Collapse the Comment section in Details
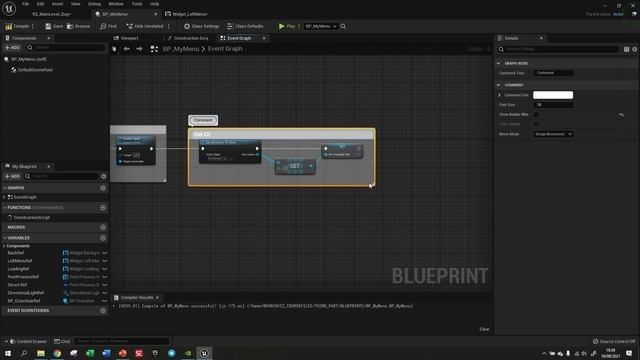 [x=498, y=85]
